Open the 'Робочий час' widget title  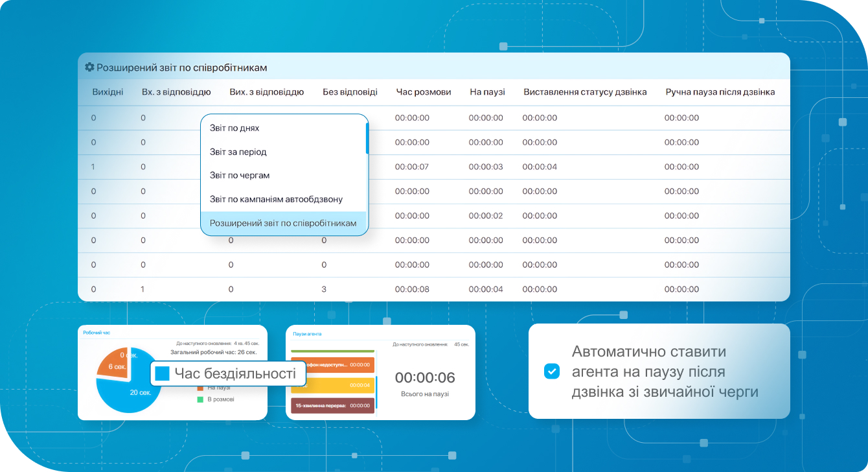tap(97, 333)
